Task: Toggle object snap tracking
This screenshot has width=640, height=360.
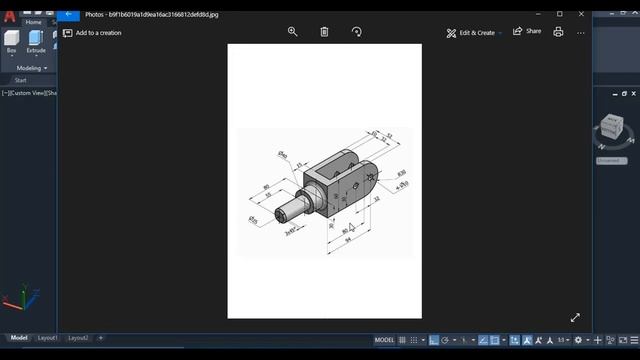Action: (x=483, y=340)
